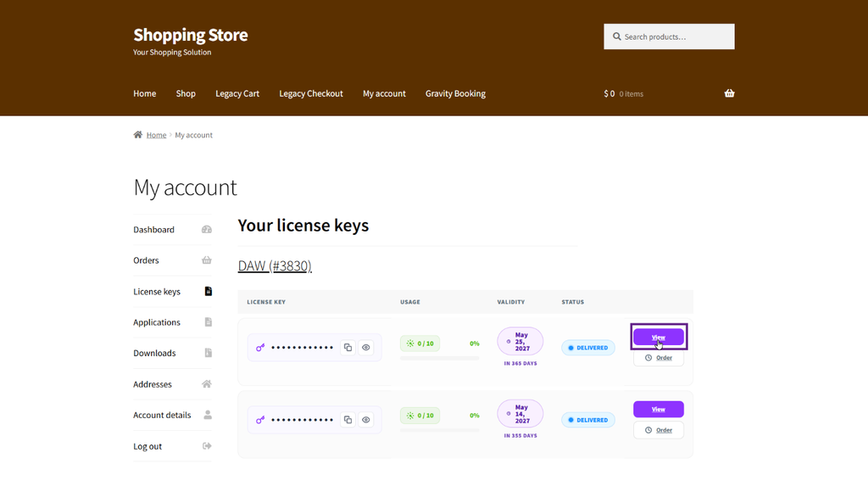Click the USAGE column header
The image size is (868, 486).
(x=410, y=302)
